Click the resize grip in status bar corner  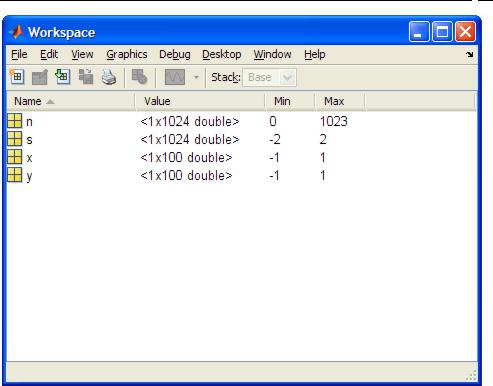(x=471, y=375)
